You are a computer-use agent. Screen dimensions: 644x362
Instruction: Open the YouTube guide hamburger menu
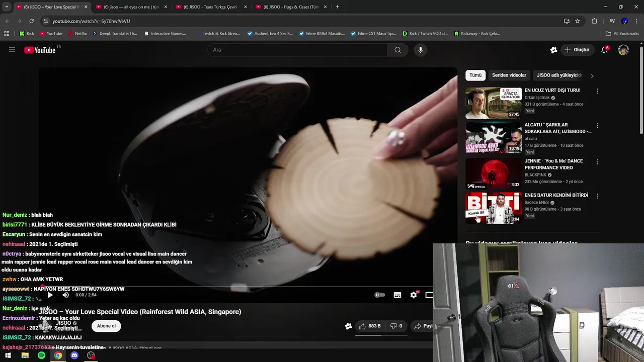[12, 50]
